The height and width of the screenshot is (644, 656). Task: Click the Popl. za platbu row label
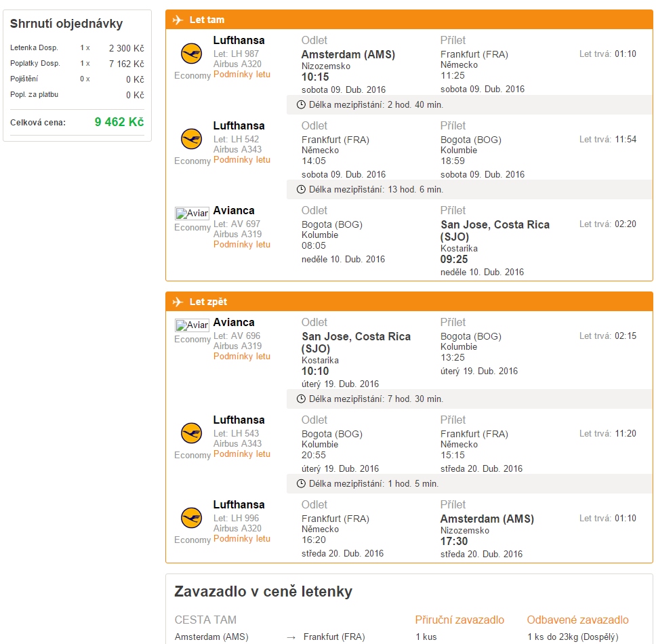pyautogui.click(x=35, y=95)
